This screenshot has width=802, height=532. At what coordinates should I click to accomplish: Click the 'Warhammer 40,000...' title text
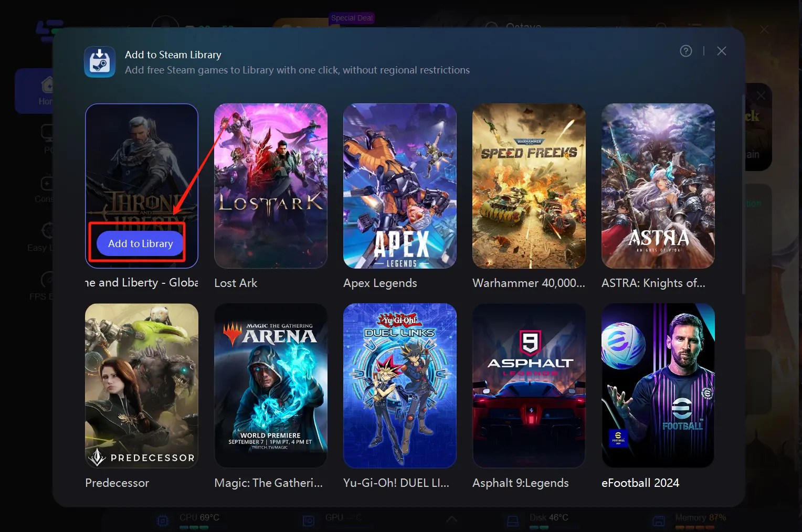[x=529, y=283]
